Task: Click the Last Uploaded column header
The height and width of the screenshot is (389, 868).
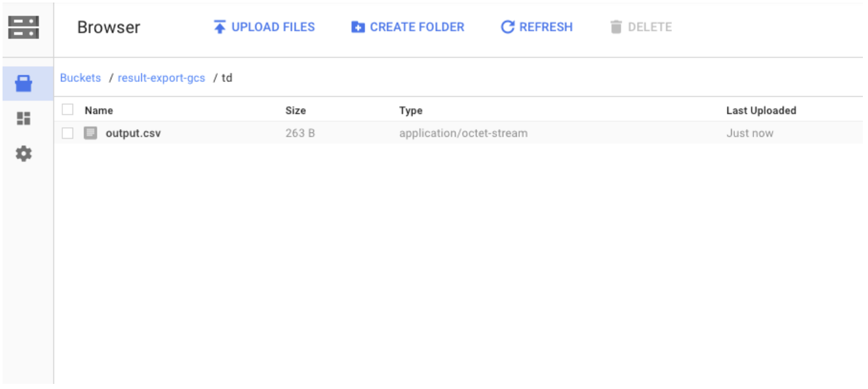Action: 761,111
